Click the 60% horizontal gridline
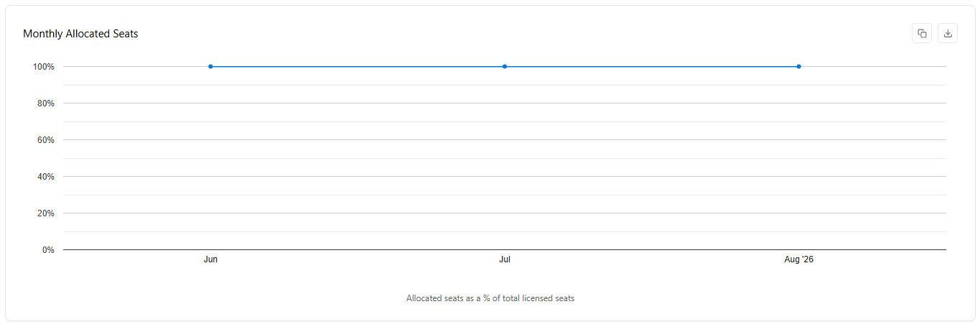 pyautogui.click(x=505, y=139)
